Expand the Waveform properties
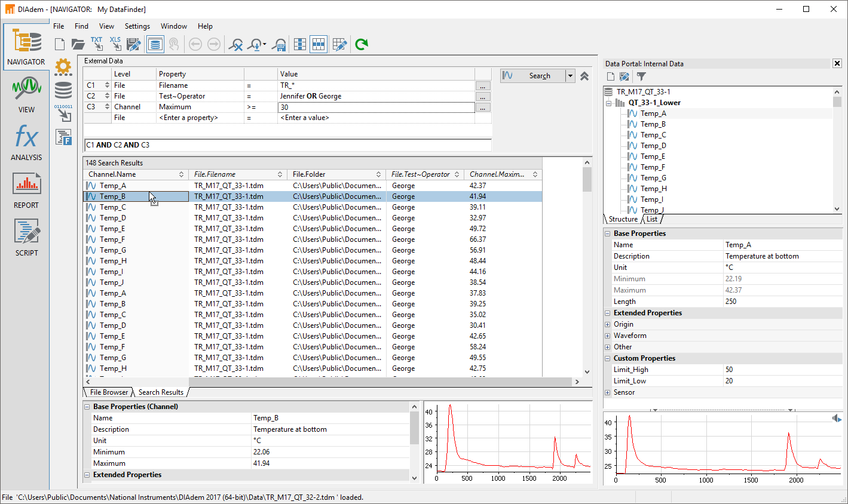This screenshot has width=848, height=504. [608, 336]
